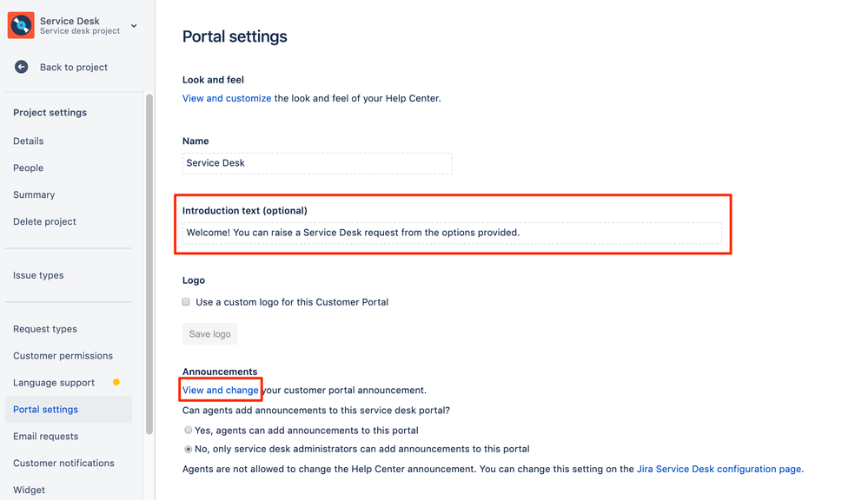Select Portal settings in the sidebar
Screen dimensions: 868x500
point(45,409)
